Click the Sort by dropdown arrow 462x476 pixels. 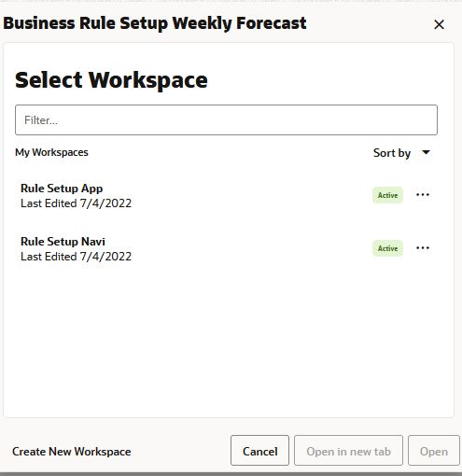(x=426, y=152)
